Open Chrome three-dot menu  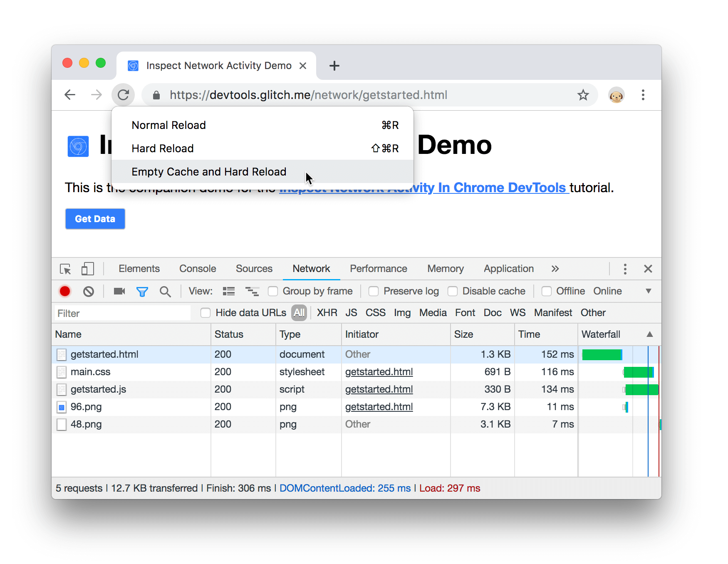[643, 95]
